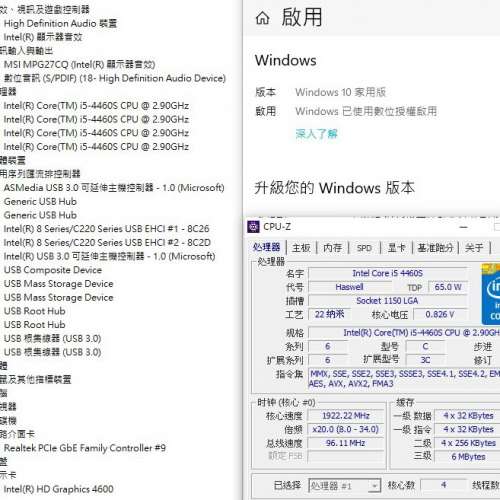Switch to the 处理器 tab in CPU-Z

266,247
